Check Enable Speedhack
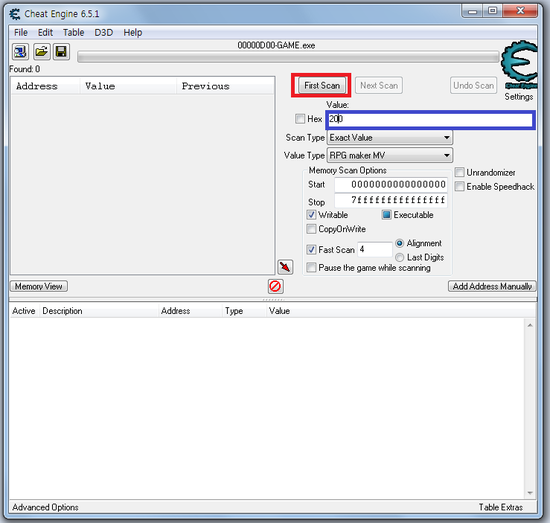Screen dimensions: 550x523 [x=459, y=186]
